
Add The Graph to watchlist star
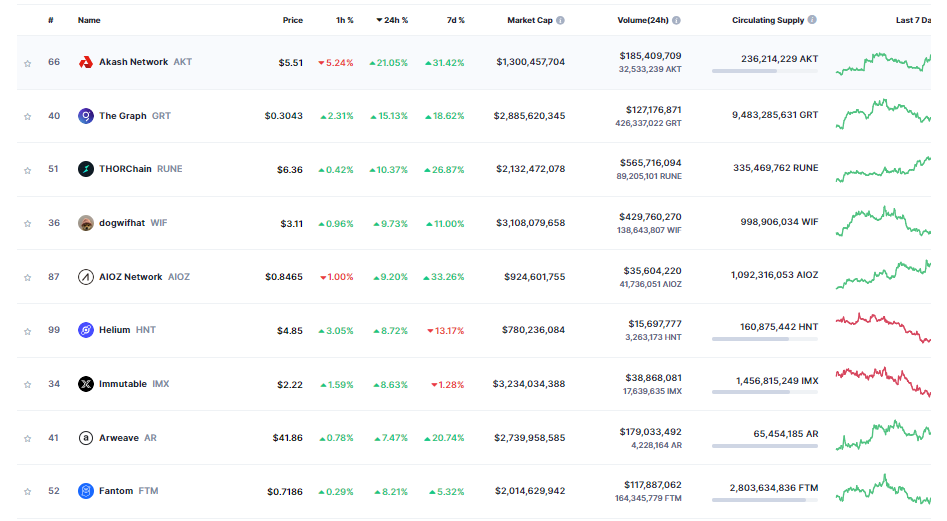[27, 117]
